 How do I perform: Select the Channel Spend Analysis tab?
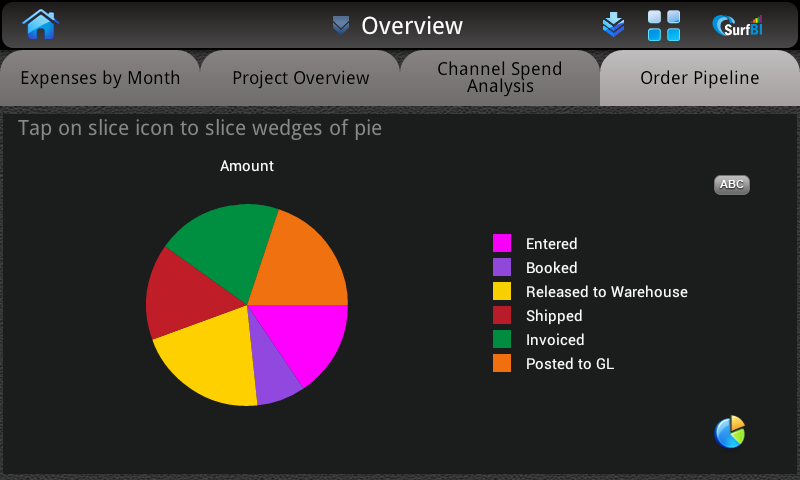tap(499, 78)
